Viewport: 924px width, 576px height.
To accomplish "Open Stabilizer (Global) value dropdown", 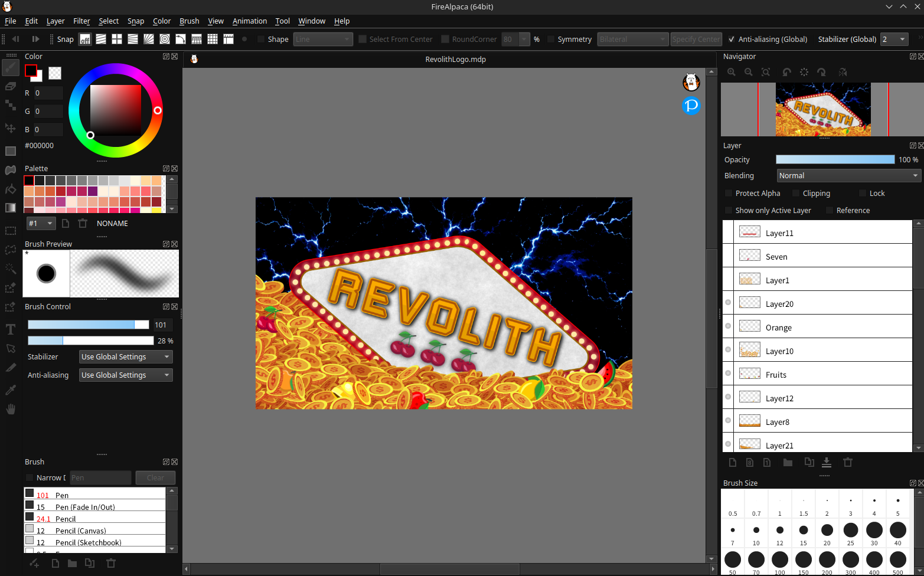I will [894, 39].
